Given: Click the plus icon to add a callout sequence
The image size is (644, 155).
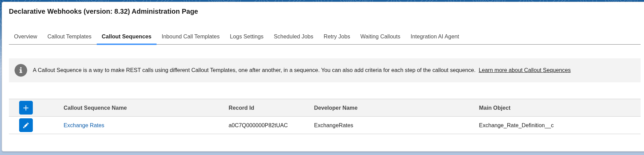Looking at the screenshot, I should pyautogui.click(x=26, y=108).
